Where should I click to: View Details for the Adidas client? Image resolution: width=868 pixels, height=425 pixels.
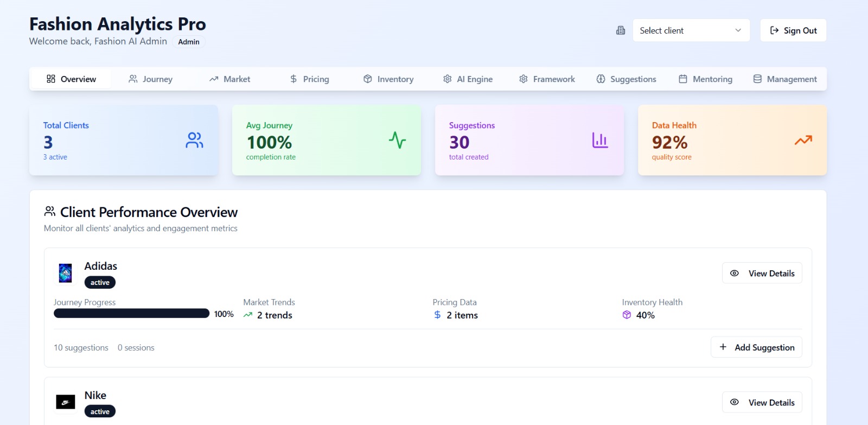(x=762, y=273)
